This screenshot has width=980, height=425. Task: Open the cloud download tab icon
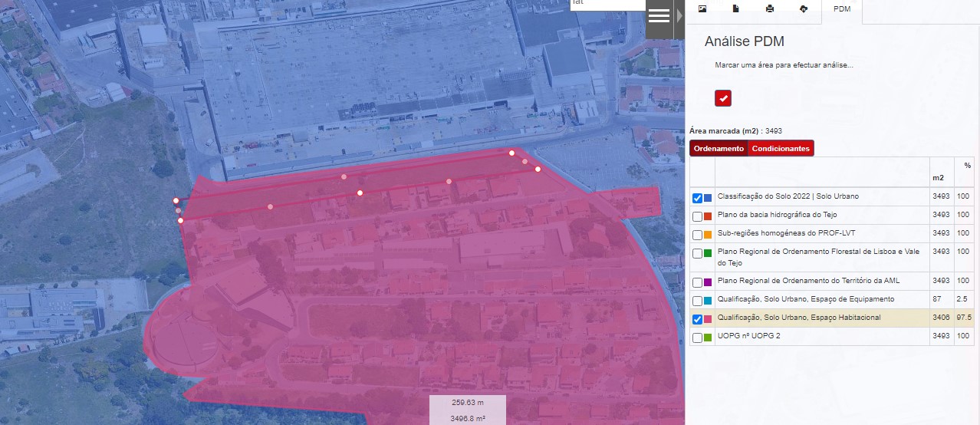(803, 9)
